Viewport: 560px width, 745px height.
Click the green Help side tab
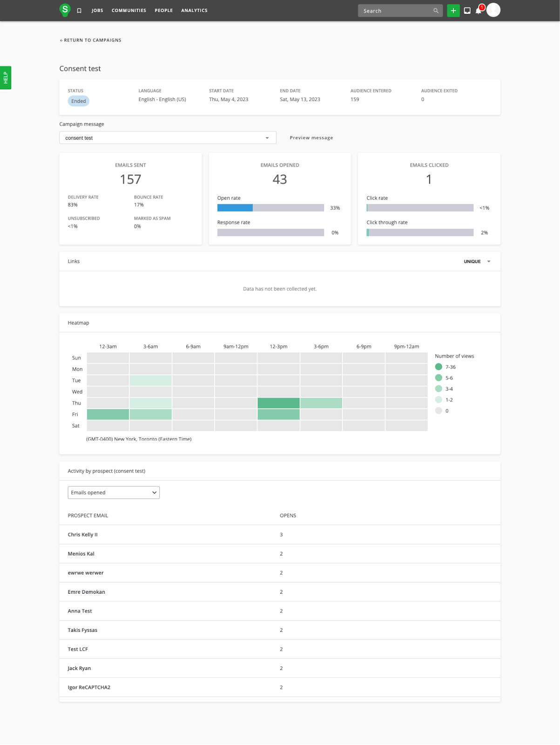pos(6,78)
